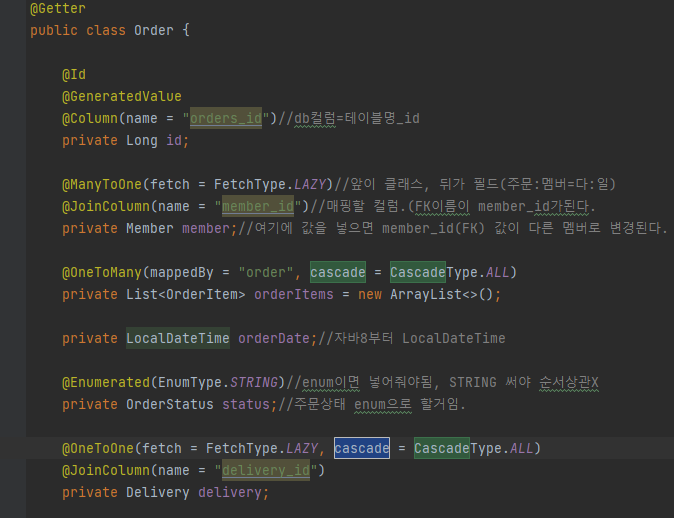Click the "order" mappedBy string

(x=266, y=273)
